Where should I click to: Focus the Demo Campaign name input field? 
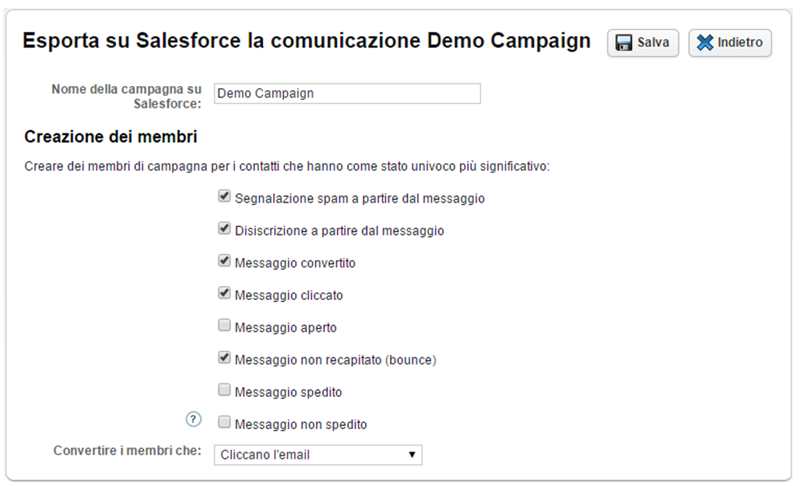click(x=347, y=93)
